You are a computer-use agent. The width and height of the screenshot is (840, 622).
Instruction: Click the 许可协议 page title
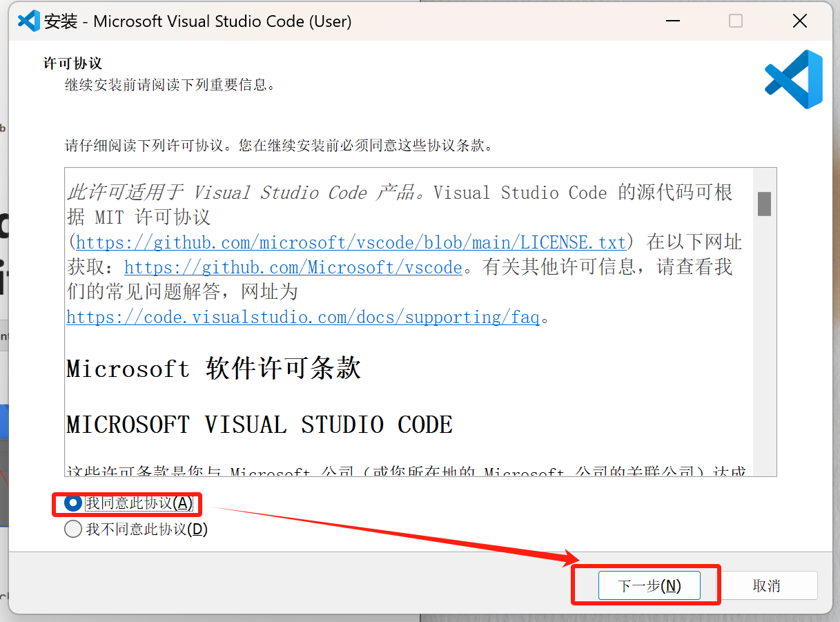(x=72, y=64)
